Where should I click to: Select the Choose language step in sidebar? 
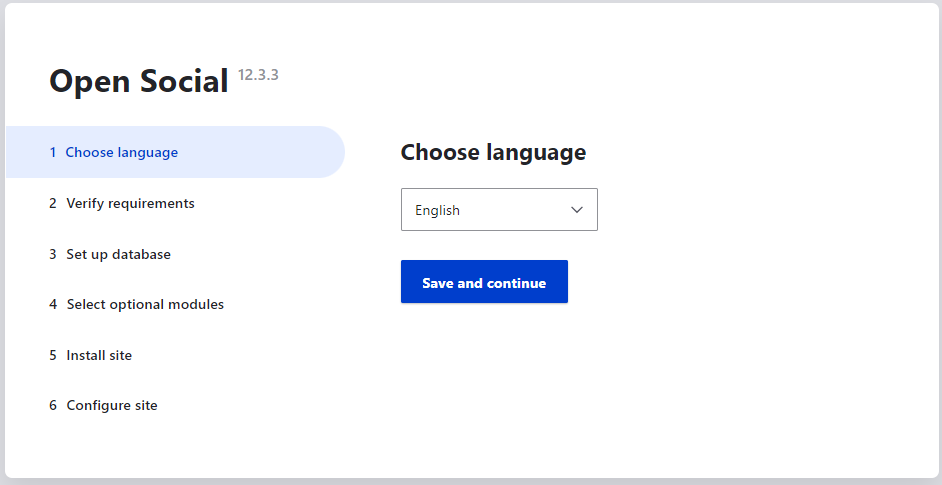175,152
